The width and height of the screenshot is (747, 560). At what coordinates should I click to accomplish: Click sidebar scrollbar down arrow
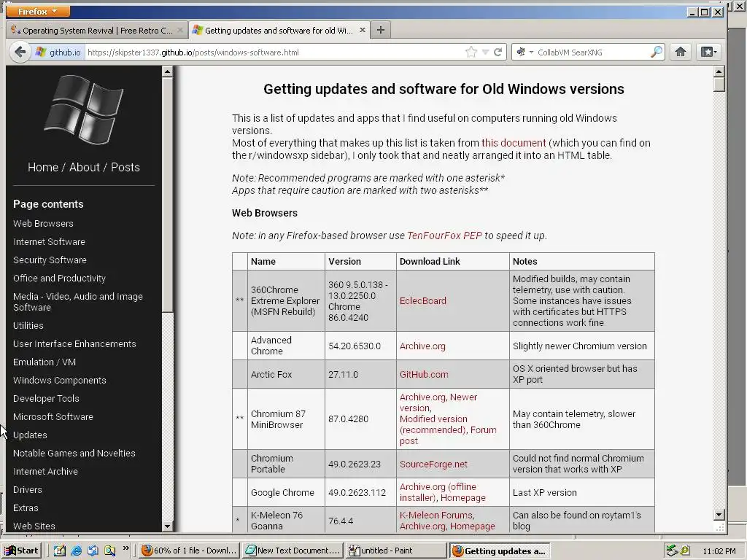click(x=167, y=526)
